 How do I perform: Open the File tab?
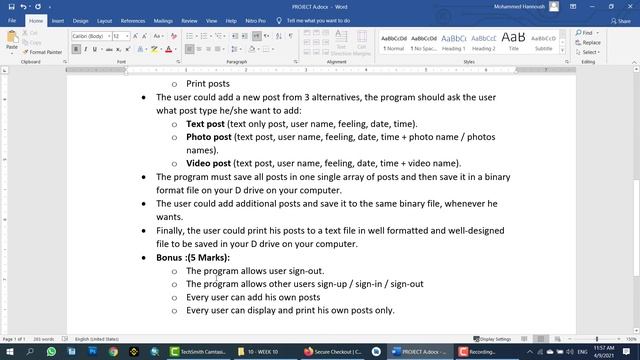pos(12,21)
